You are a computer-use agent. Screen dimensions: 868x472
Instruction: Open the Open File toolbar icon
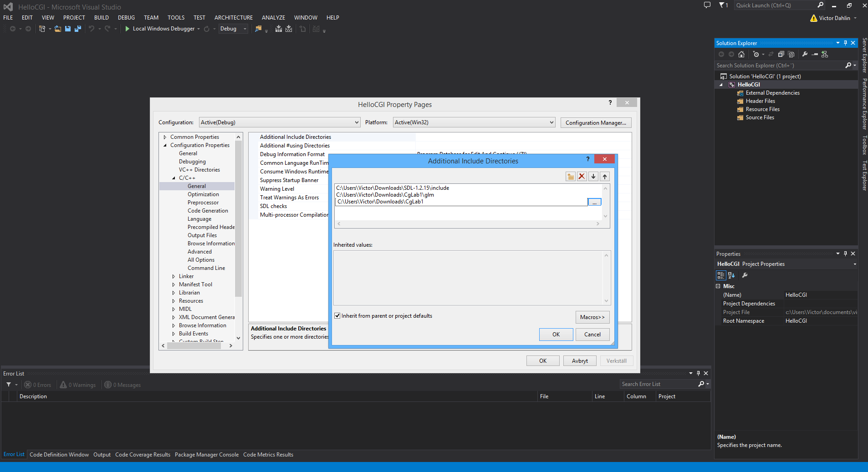tap(58, 29)
